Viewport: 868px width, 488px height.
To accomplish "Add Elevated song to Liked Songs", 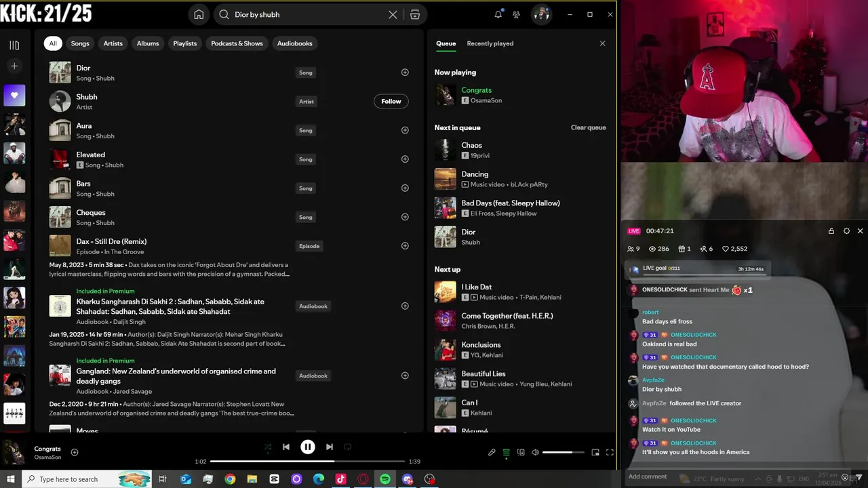I will click(x=405, y=159).
